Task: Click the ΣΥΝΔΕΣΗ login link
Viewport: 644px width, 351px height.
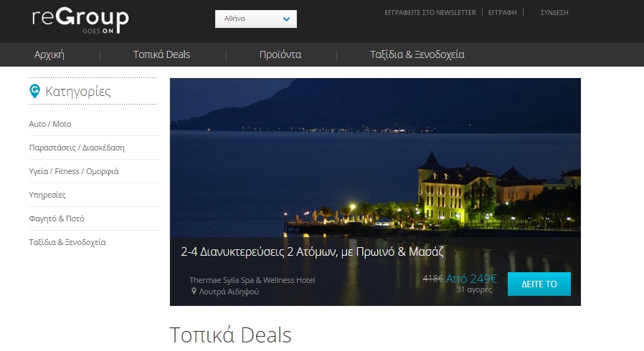Action: (x=554, y=13)
